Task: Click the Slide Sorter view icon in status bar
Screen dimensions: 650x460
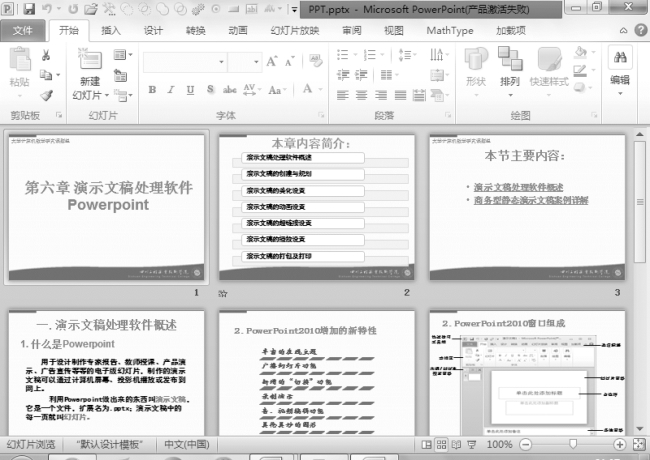Action: coord(441,445)
